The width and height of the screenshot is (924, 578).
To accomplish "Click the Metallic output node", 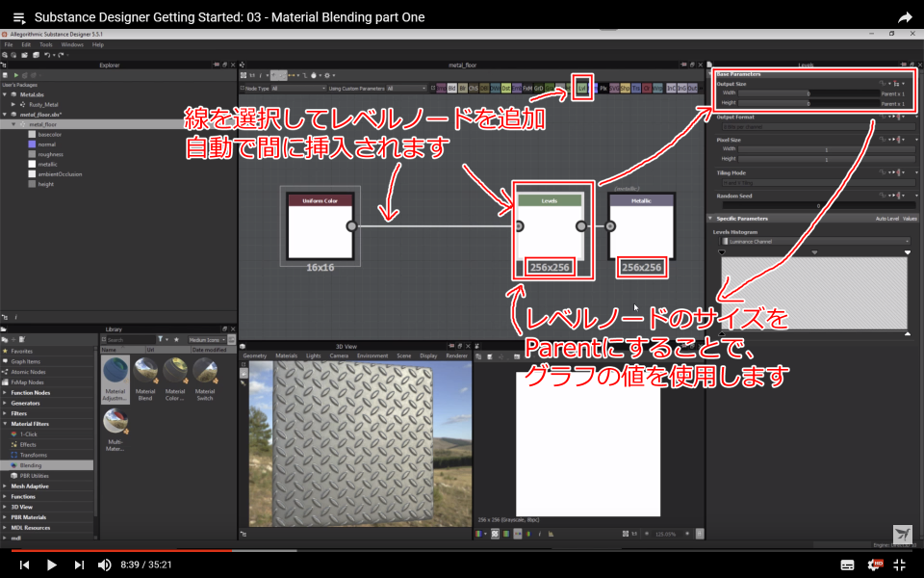I will tap(641, 225).
